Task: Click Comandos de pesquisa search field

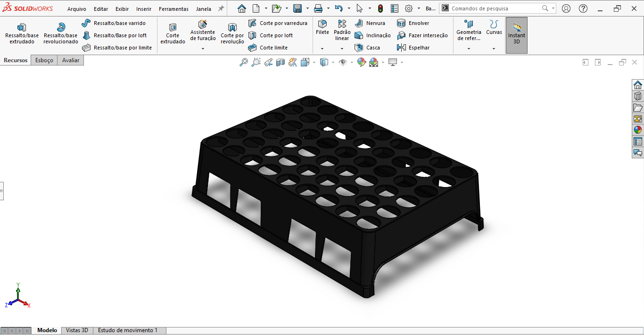Action: pos(494,8)
